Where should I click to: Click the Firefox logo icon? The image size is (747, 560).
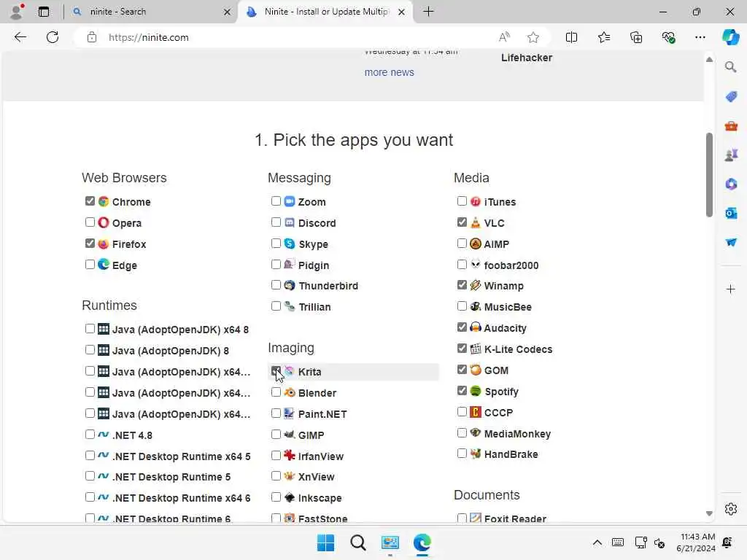click(x=104, y=244)
